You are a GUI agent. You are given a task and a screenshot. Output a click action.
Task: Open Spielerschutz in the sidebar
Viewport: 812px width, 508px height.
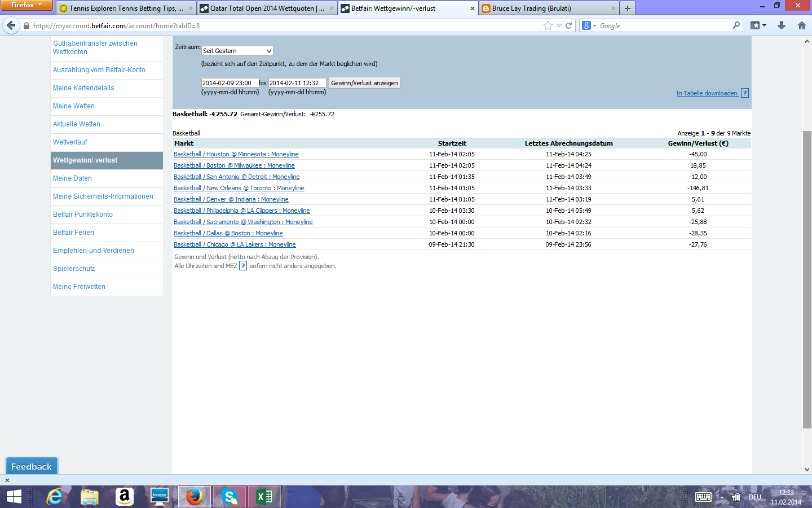coord(74,269)
